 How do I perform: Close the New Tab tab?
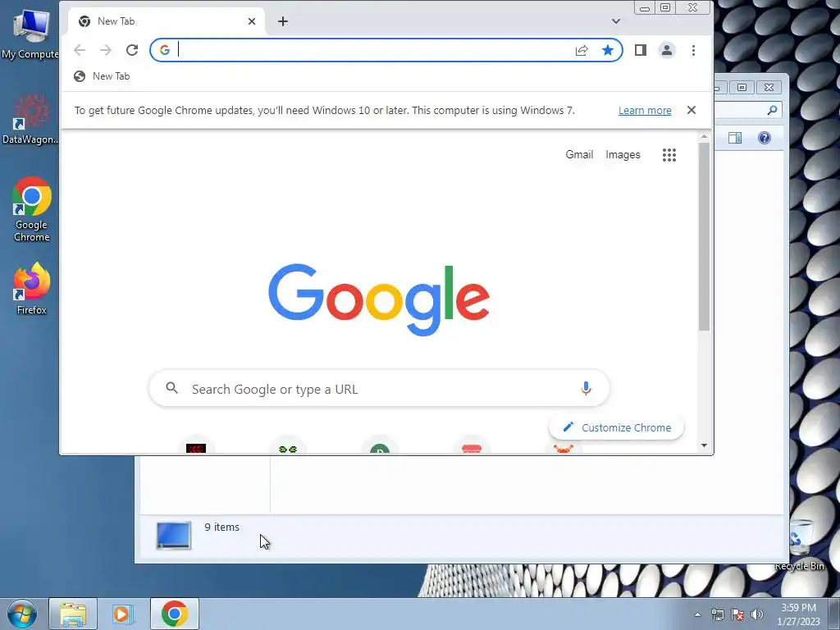coord(252,21)
